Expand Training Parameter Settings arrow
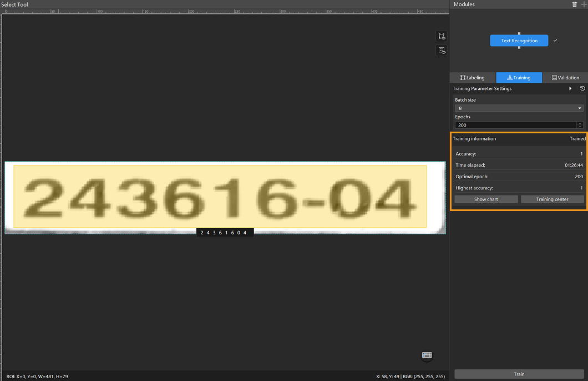 point(570,89)
